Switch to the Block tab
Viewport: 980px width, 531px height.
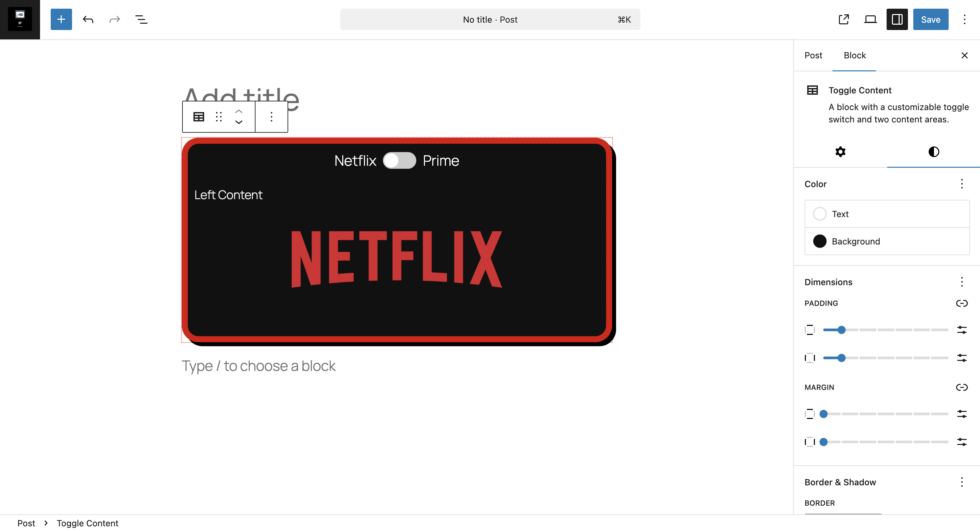pos(855,55)
